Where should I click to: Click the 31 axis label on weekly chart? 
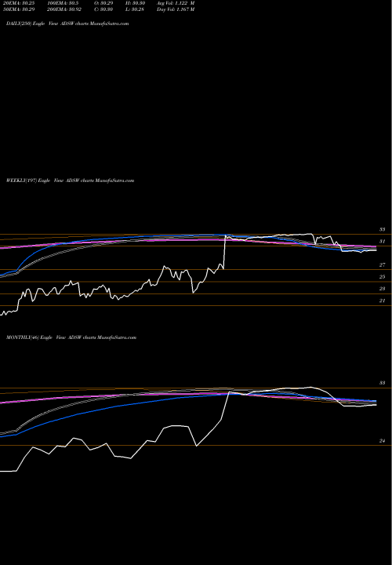[x=382, y=241]
